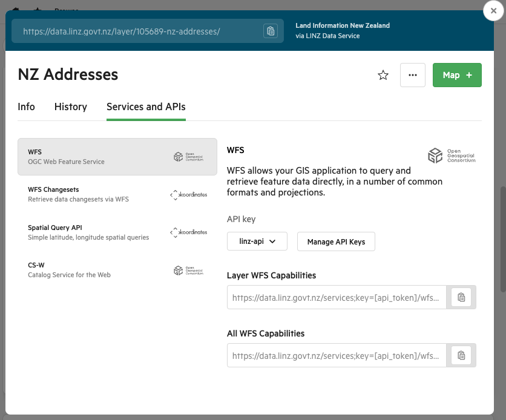This screenshot has width=506, height=420.
Task: Click the OGC logo on the WFS list row
Action: 188,157
